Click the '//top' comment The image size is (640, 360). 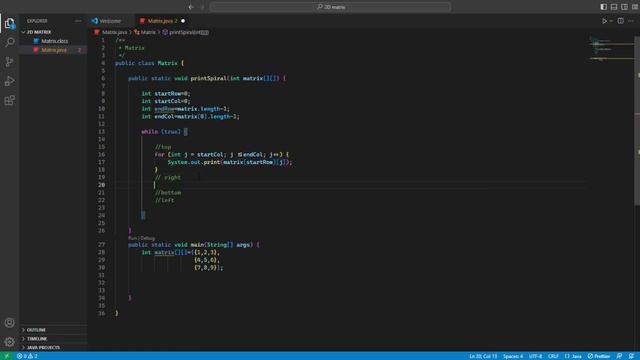[x=163, y=147]
